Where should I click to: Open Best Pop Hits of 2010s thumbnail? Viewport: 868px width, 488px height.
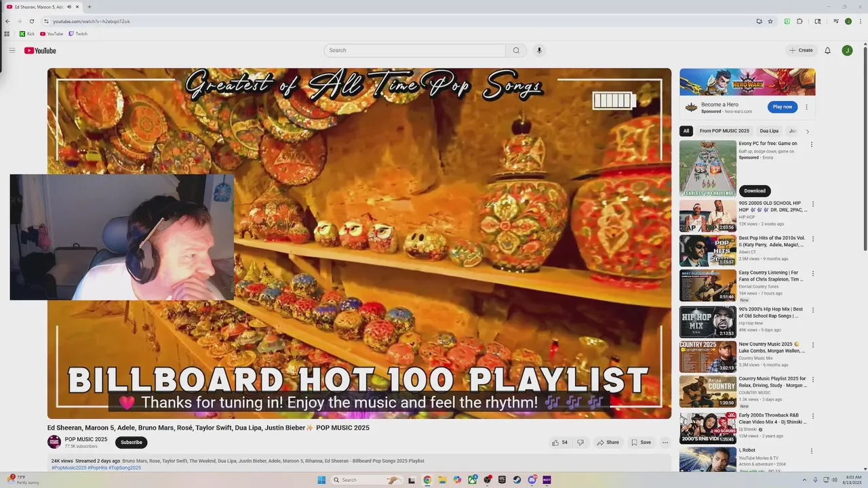click(708, 251)
